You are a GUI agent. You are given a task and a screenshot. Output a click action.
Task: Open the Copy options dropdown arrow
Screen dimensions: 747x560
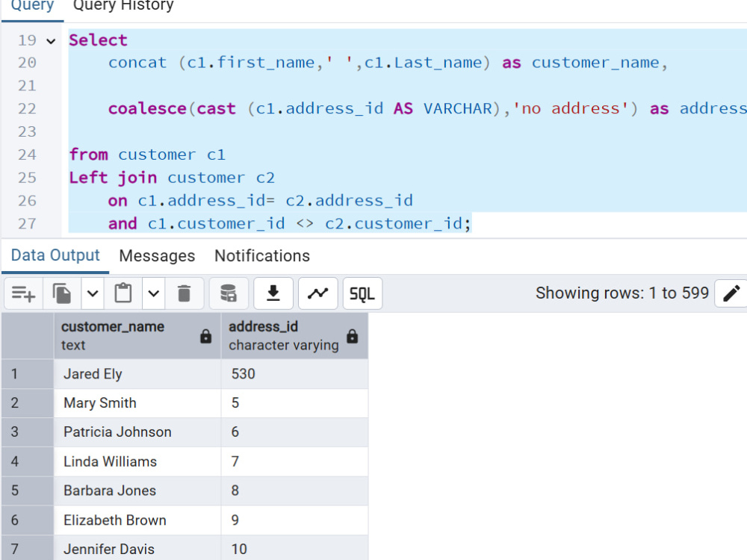coord(93,293)
